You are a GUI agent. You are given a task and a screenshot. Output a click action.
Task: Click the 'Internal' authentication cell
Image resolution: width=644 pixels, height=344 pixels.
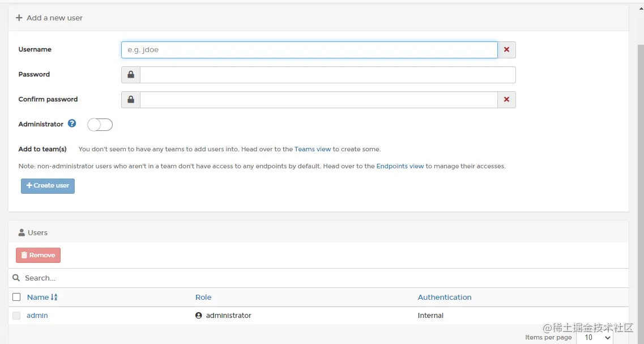(430, 316)
